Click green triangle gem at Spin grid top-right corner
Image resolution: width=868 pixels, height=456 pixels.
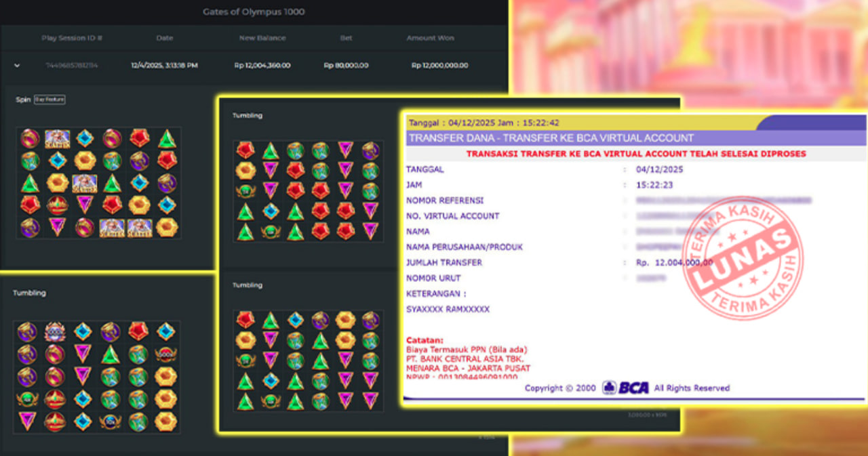pos(167,139)
